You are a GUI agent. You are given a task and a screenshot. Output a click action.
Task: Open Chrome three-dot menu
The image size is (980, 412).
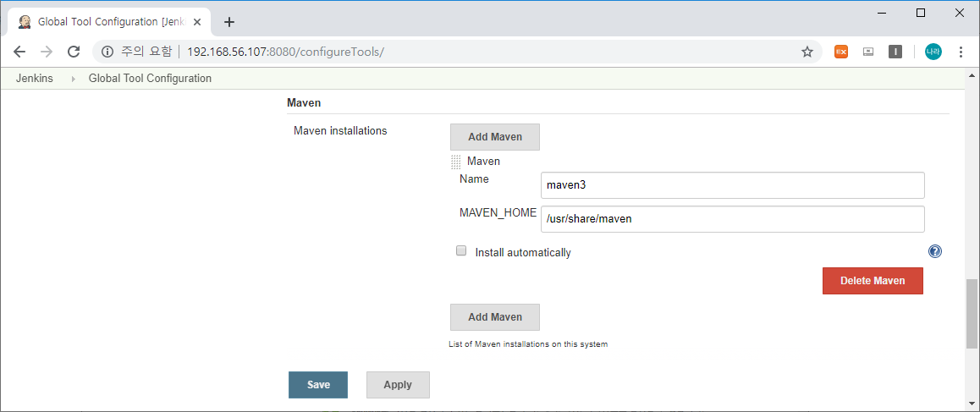[x=961, y=52]
